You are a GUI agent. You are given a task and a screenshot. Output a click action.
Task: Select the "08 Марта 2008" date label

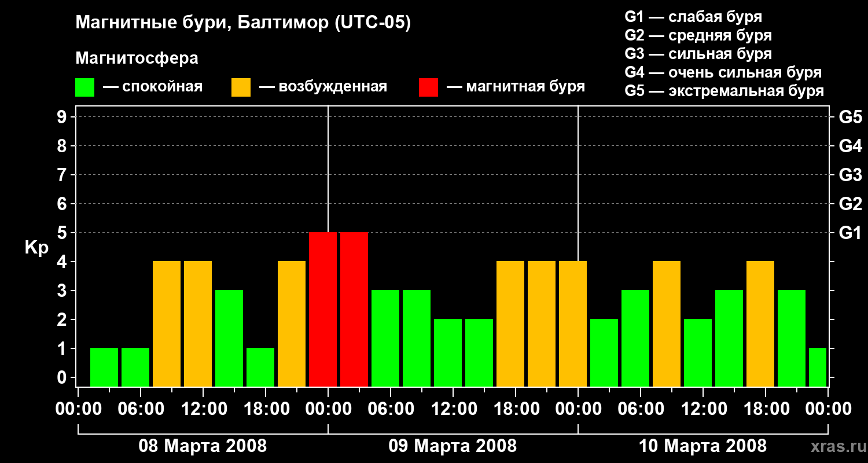[x=203, y=446]
